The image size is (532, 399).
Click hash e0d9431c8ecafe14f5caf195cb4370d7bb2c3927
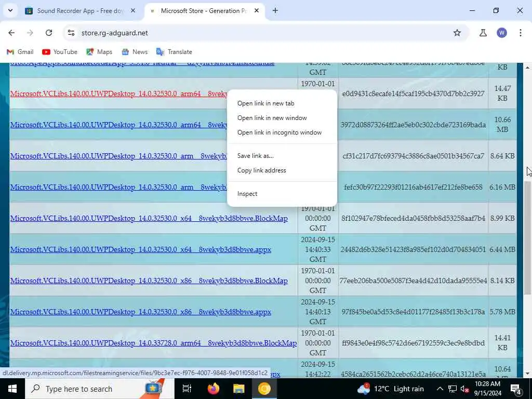(x=413, y=94)
